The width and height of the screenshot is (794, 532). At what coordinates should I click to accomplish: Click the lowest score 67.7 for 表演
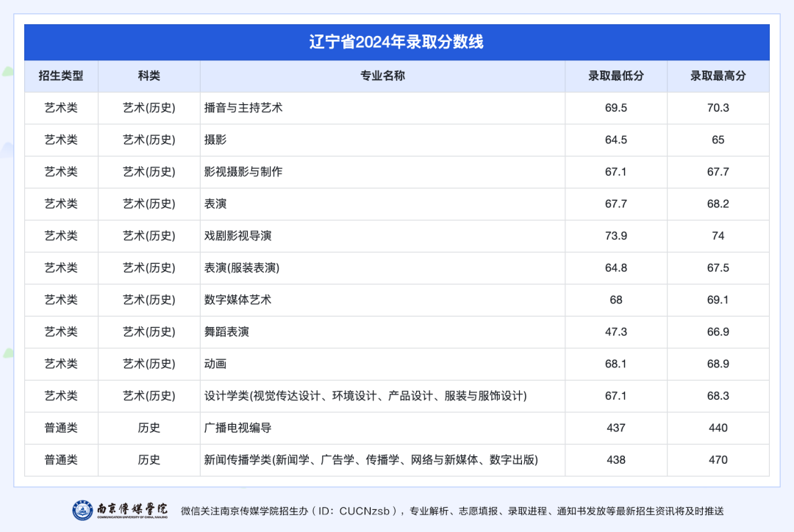pos(616,204)
